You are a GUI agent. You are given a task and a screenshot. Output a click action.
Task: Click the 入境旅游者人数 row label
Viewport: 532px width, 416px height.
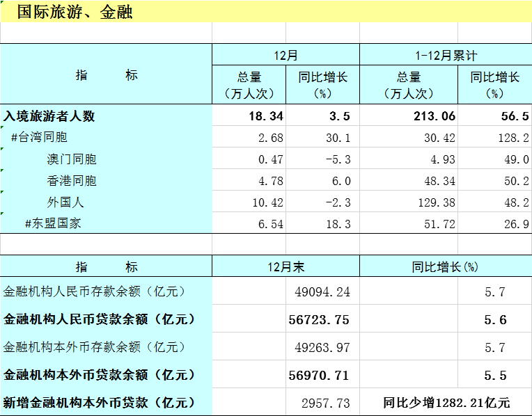(49, 116)
